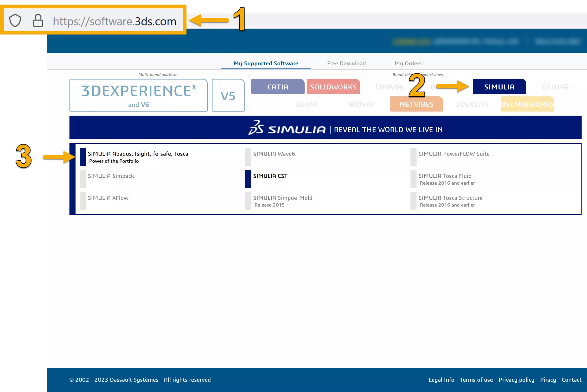Screen dimensions: 587x392
Task: Open the My Supported Software tab
Action: 266,63
